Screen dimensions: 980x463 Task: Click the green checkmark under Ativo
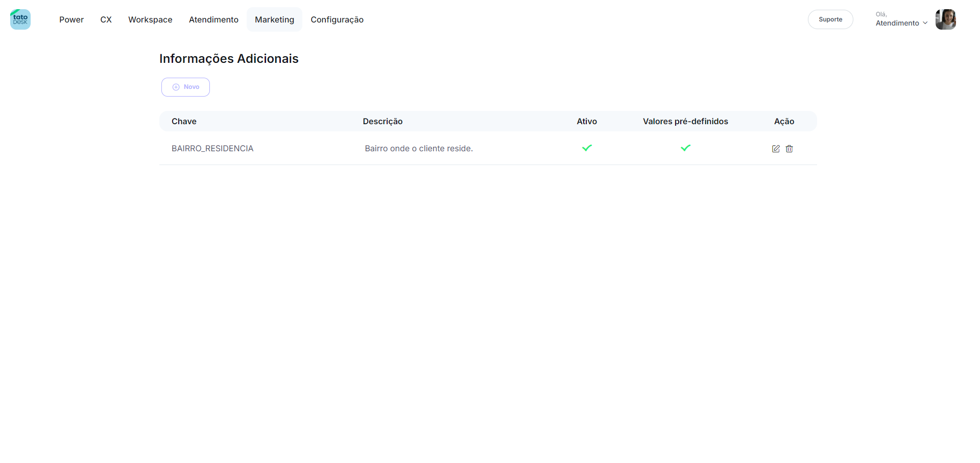pos(587,148)
